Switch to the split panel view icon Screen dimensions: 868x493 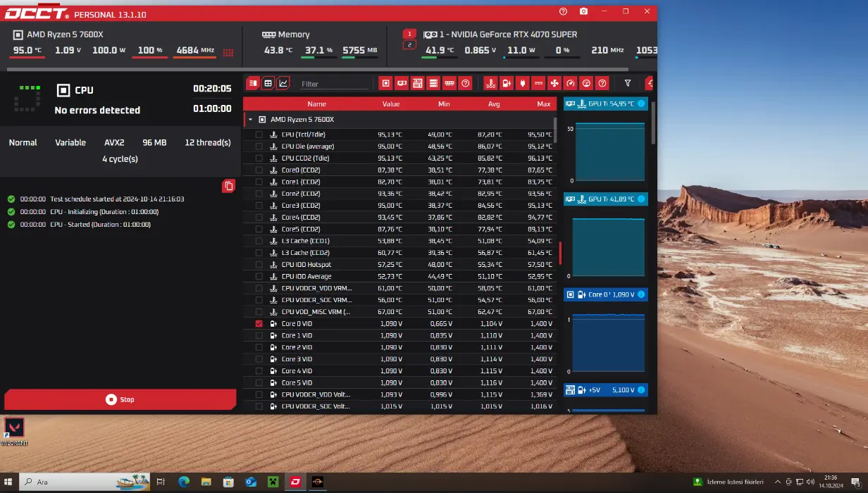click(253, 83)
